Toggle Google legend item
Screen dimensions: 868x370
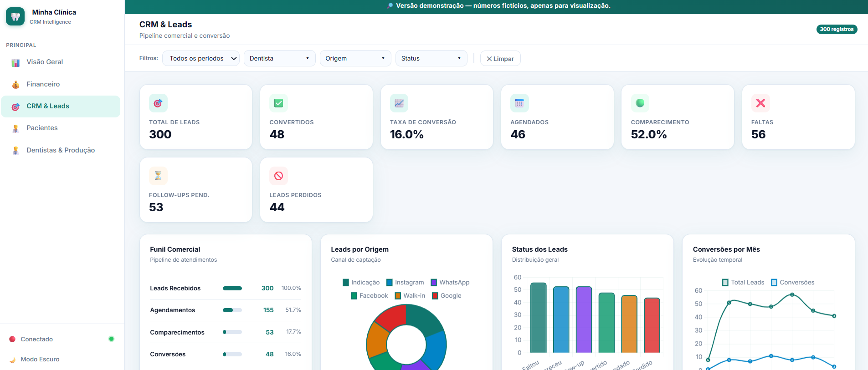click(x=447, y=295)
